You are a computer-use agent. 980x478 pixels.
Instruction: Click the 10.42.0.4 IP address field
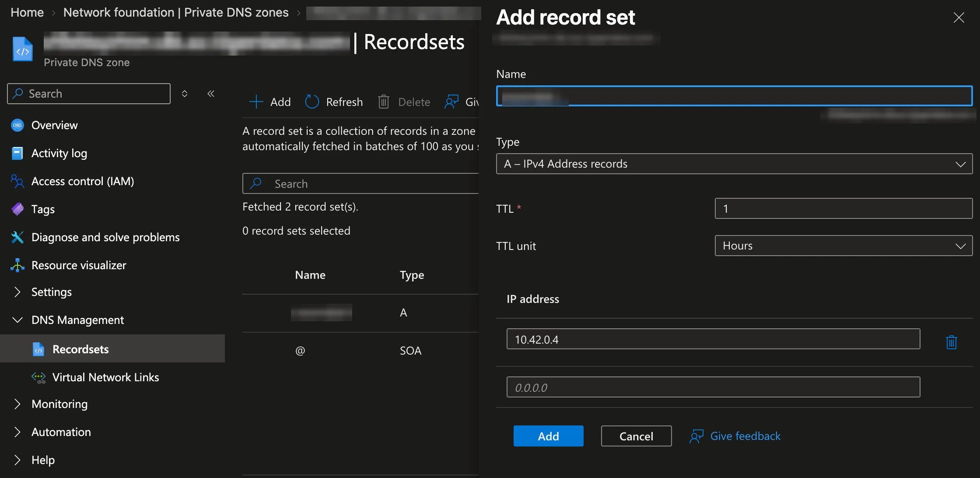pyautogui.click(x=713, y=339)
